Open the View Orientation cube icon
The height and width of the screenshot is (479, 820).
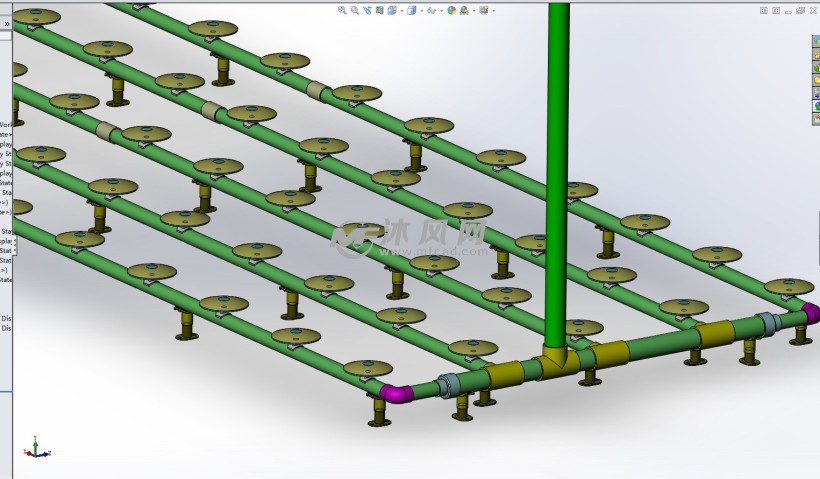392,10
